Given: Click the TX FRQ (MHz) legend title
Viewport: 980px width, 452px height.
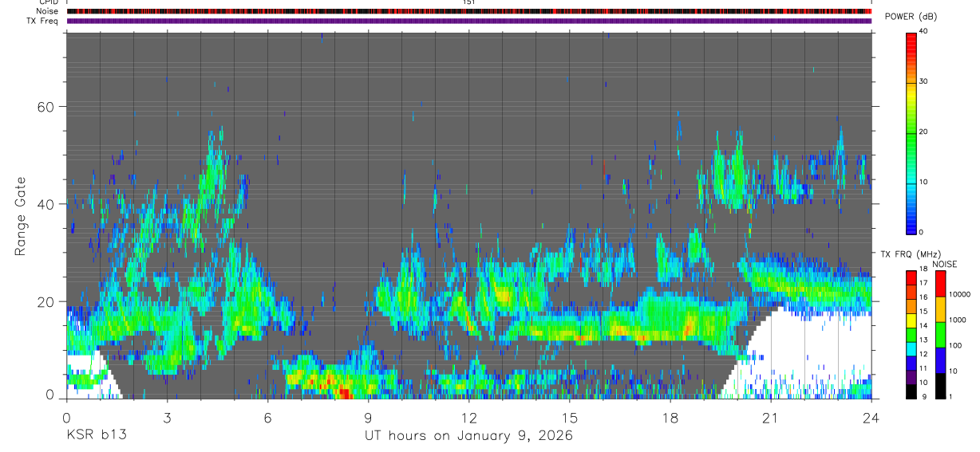Looking at the screenshot, I should pos(910,254).
